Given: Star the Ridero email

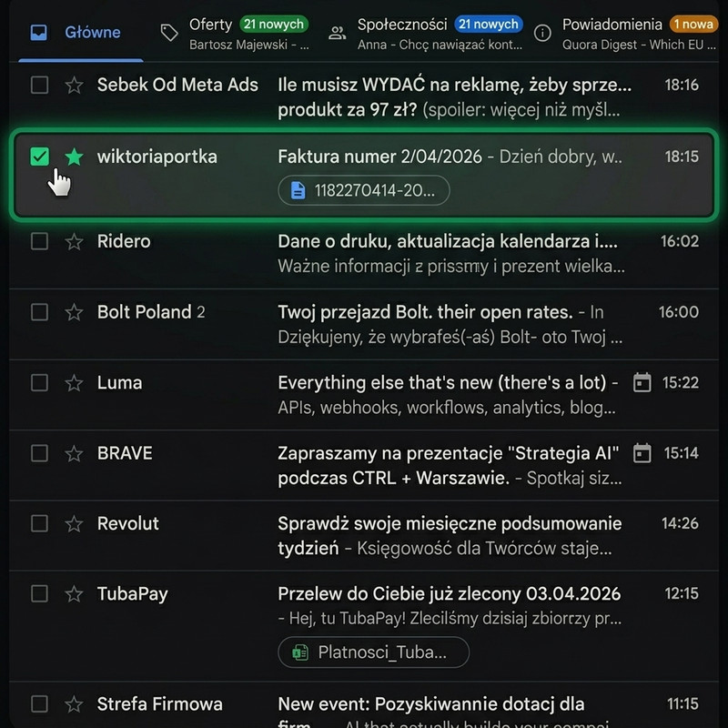Looking at the screenshot, I should click(75, 241).
